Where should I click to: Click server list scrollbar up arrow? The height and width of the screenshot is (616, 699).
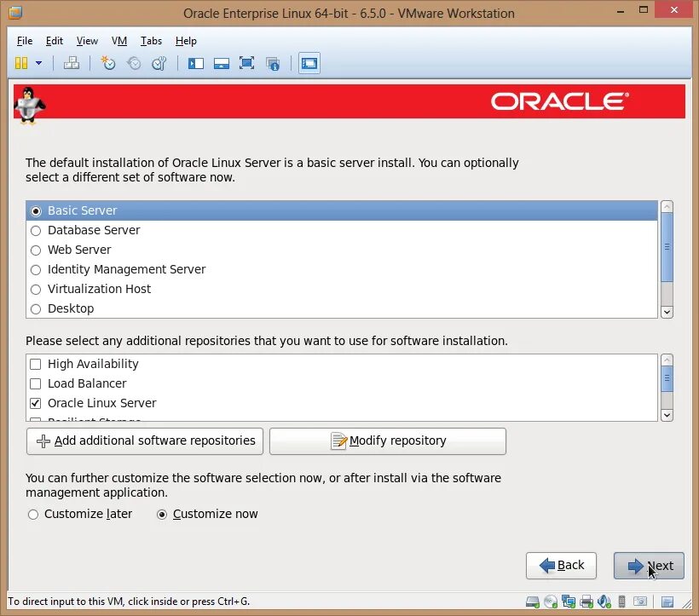pyautogui.click(x=667, y=206)
